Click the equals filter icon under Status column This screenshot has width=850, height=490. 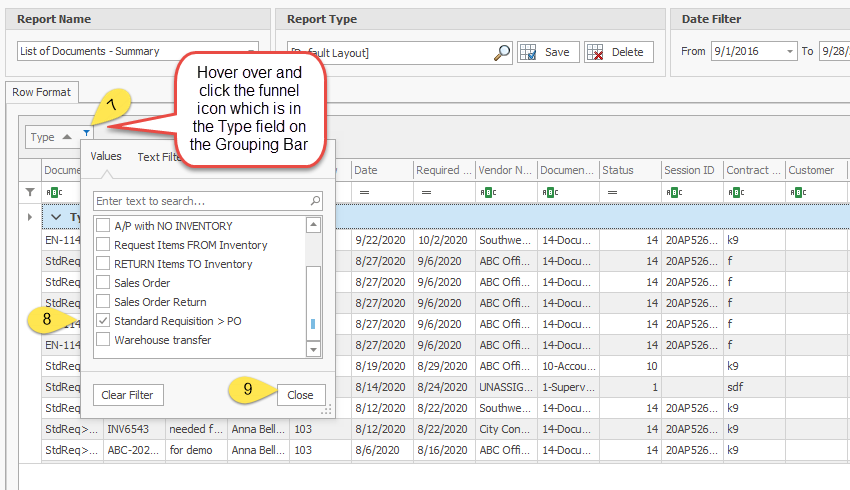click(x=611, y=192)
